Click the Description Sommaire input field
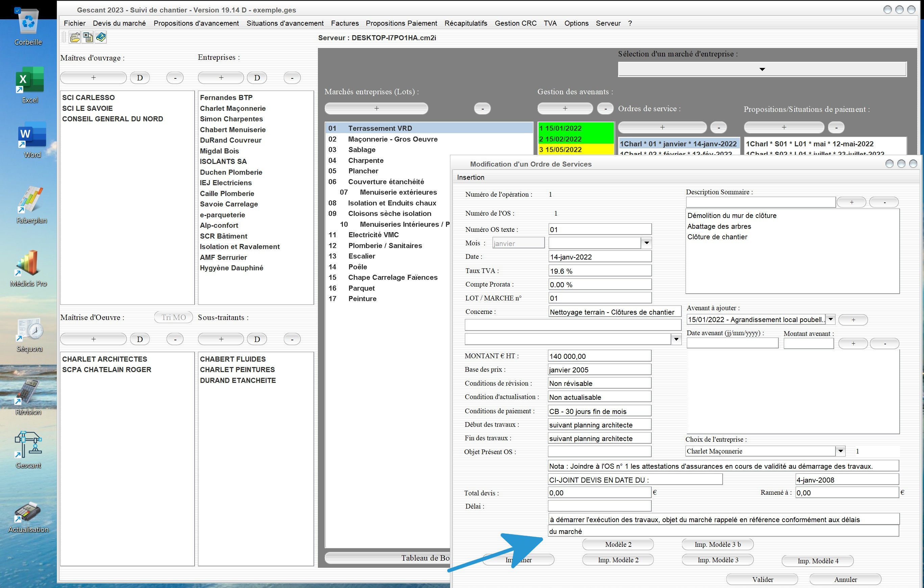Viewport: 924px width, 588px height. tap(760, 202)
